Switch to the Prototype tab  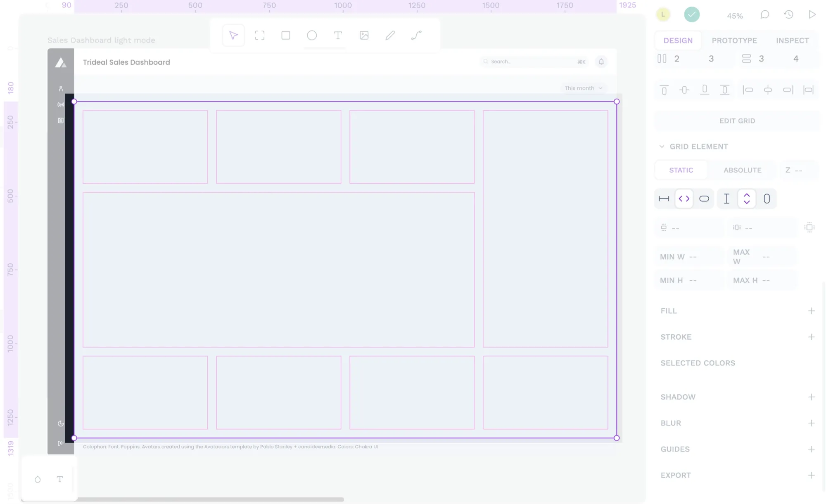(x=734, y=40)
